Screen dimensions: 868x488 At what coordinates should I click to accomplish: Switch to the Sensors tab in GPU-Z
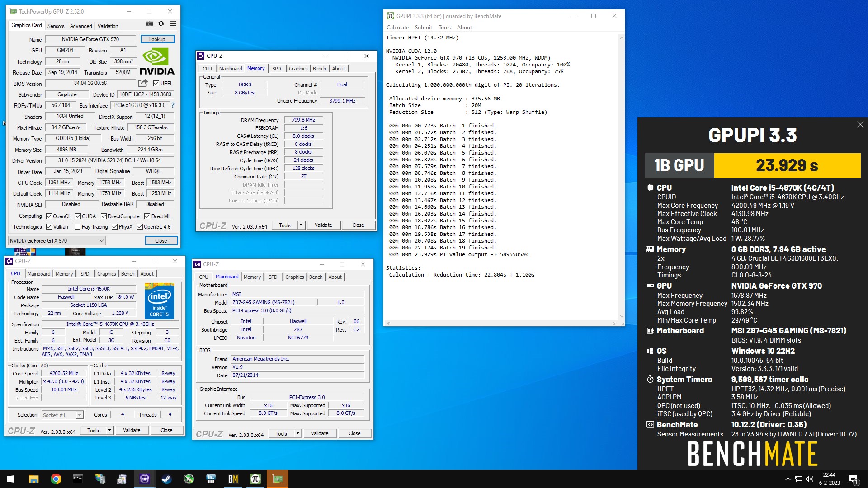coord(56,26)
